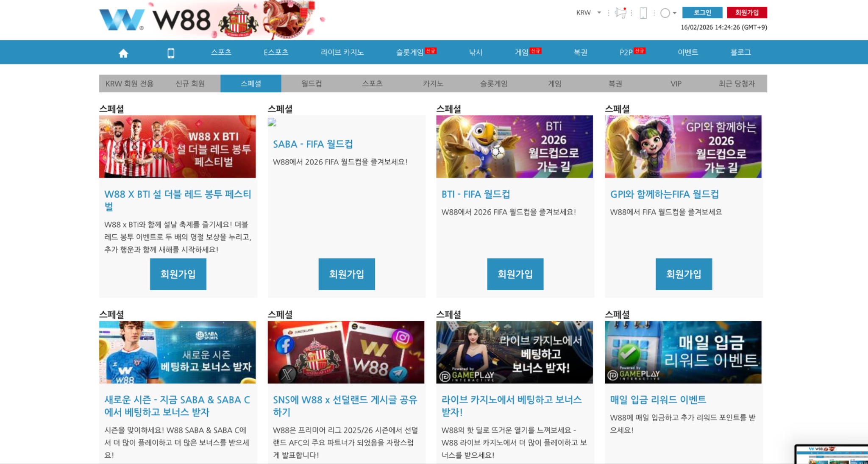Select the 신규 회원 tab
Image resolution: width=868 pixels, height=464 pixels.
(x=190, y=83)
